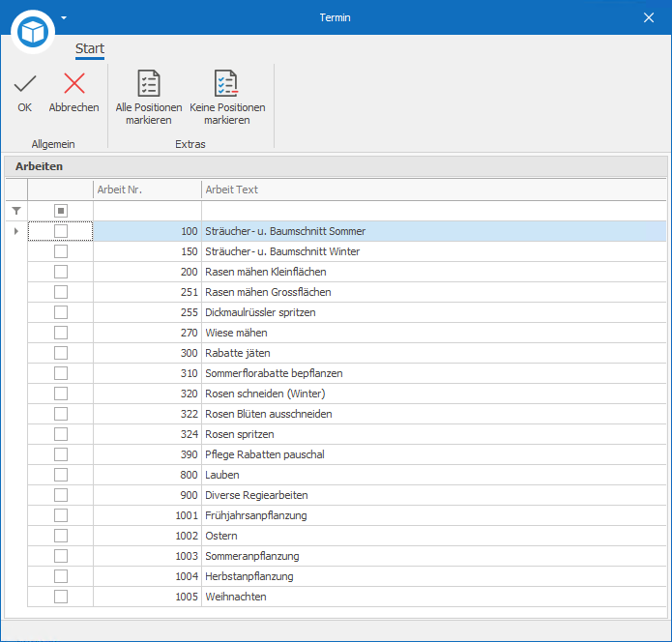
Task: Enable Pflege Rabatten pauschal checkbox
Action: click(x=61, y=454)
